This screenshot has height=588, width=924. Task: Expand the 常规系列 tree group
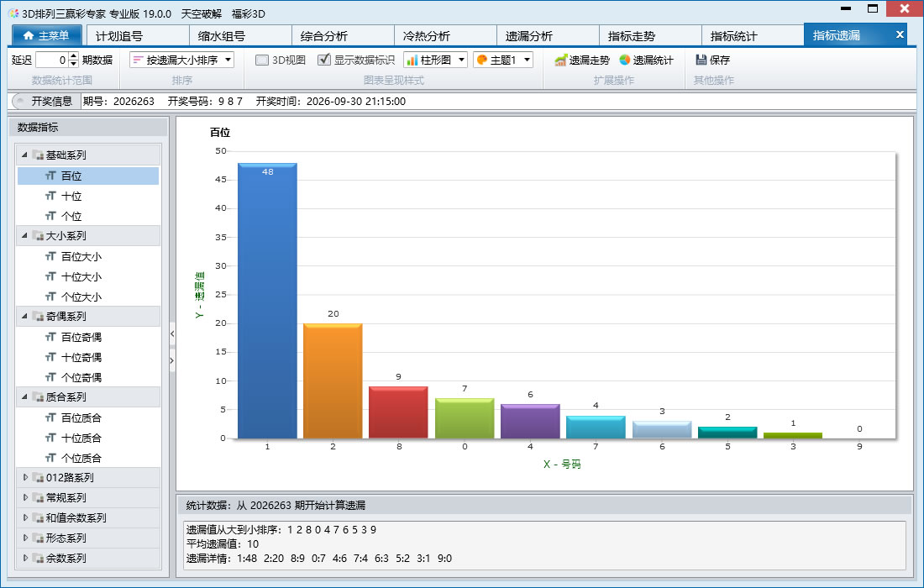tap(24, 498)
